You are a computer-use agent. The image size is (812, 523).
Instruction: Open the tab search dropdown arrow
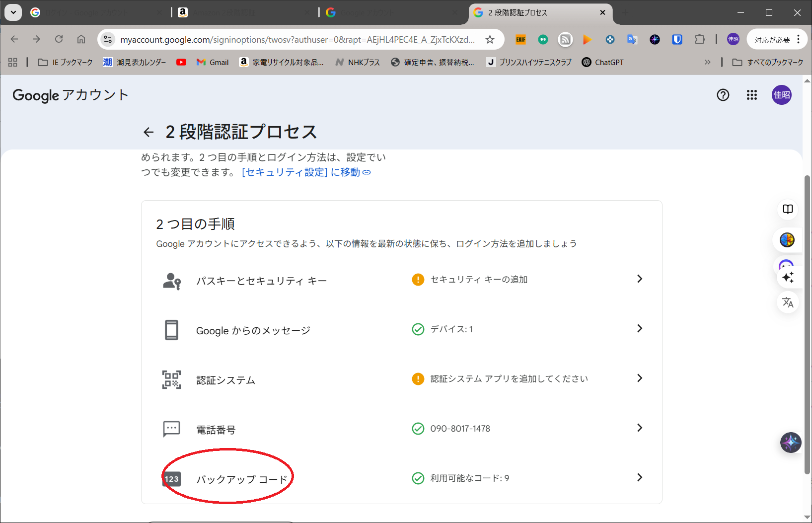(x=13, y=12)
